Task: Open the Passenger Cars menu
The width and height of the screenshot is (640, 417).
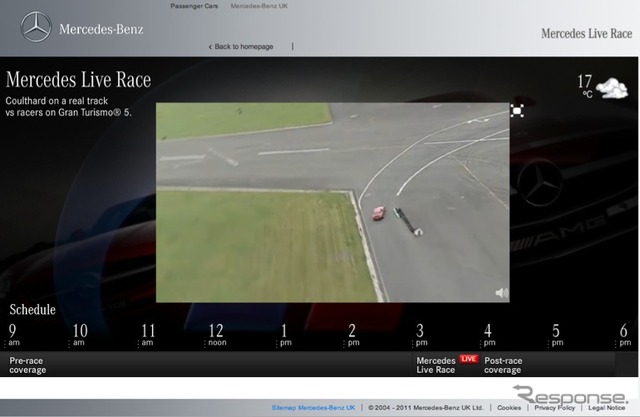Action: click(194, 6)
